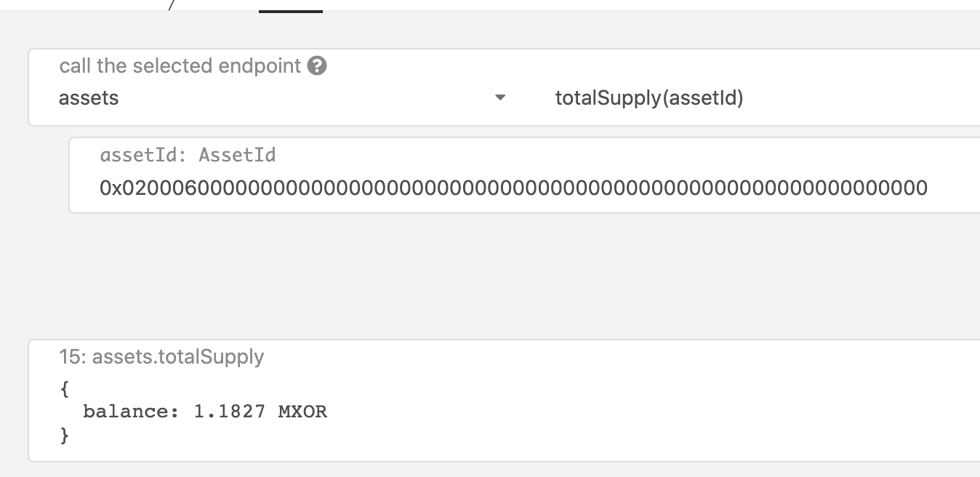Click the assetId: AssetId parameter label
Image resolution: width=980 pixels, height=477 pixels.
pyautogui.click(x=188, y=155)
